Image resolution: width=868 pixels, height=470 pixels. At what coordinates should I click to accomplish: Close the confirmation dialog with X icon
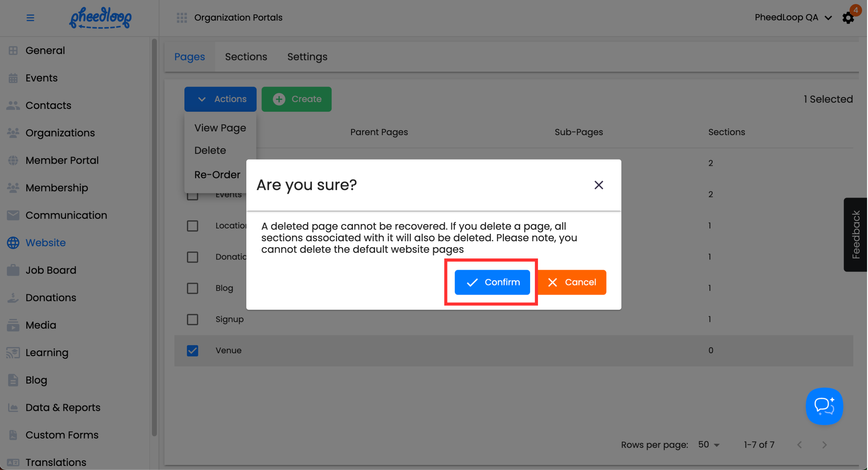pyautogui.click(x=598, y=185)
